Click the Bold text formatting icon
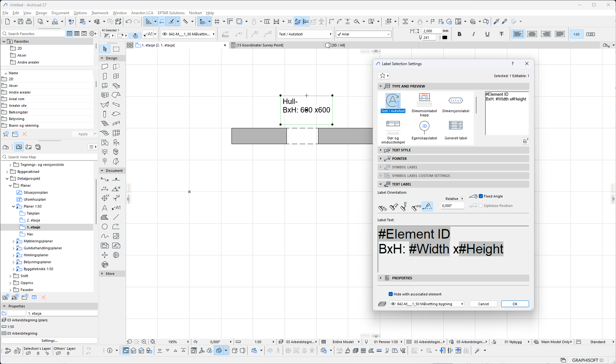This screenshot has height=364, width=616. click(459, 34)
